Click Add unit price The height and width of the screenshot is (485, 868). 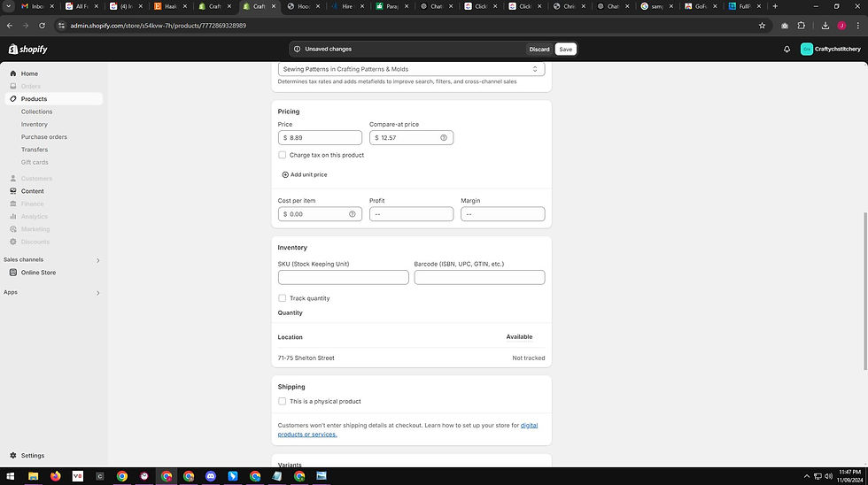click(305, 174)
